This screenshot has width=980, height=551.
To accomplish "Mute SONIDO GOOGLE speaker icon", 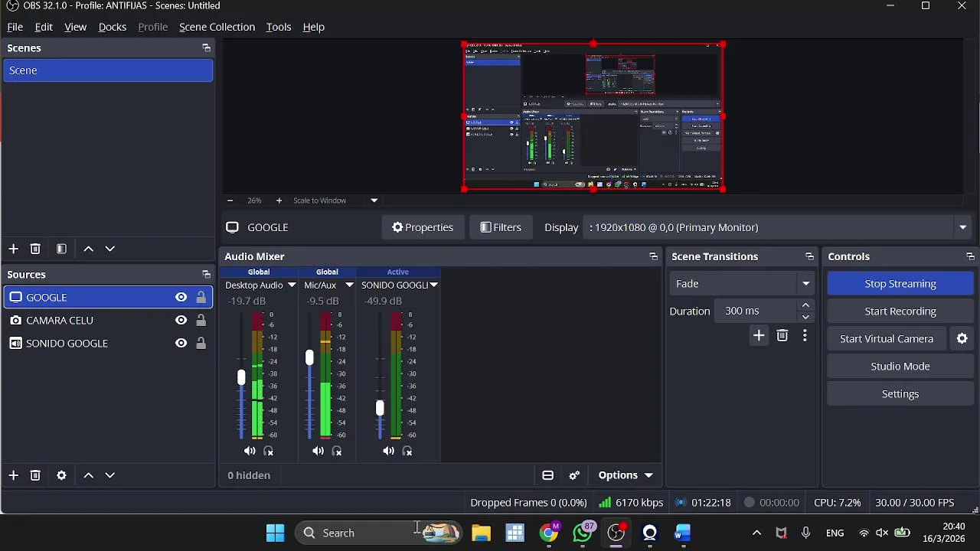I will (x=388, y=452).
